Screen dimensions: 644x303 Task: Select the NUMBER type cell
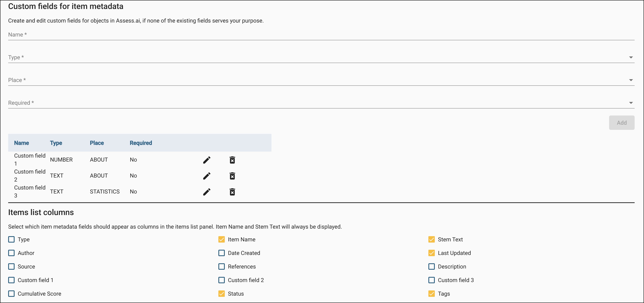click(x=61, y=160)
